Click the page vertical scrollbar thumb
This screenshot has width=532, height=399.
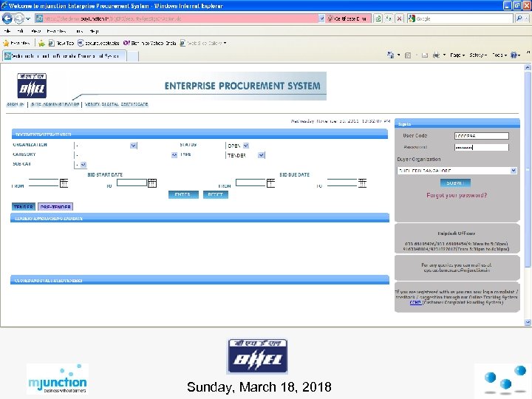[528, 168]
